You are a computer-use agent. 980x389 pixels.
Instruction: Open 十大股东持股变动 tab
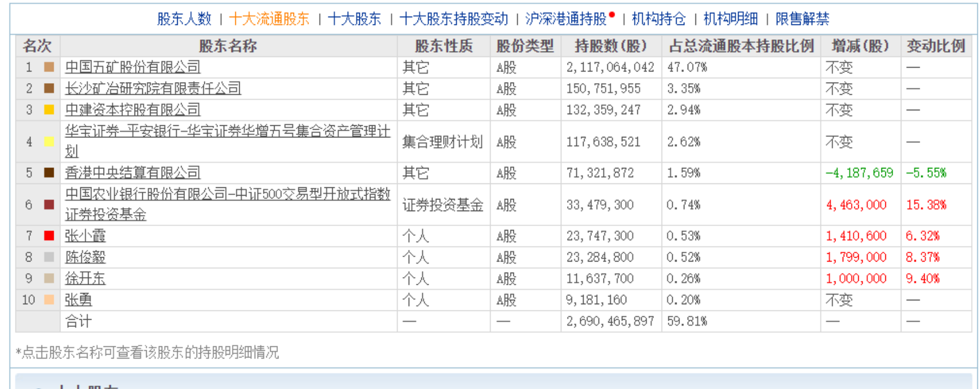pyautogui.click(x=453, y=19)
